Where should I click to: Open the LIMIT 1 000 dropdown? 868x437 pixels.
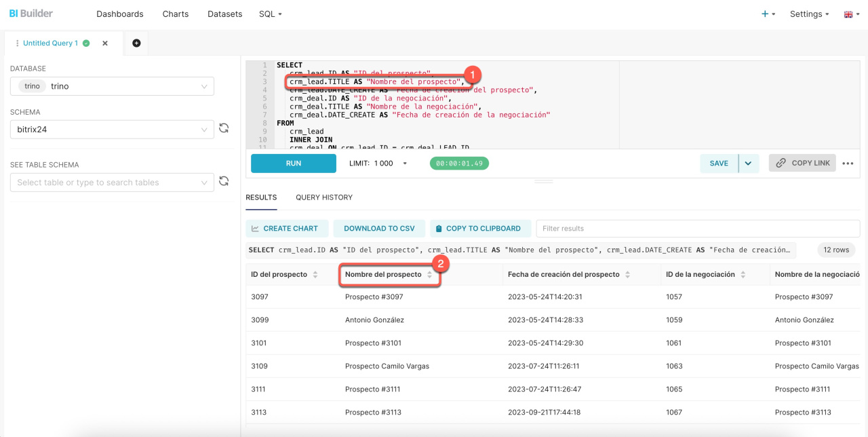point(405,164)
